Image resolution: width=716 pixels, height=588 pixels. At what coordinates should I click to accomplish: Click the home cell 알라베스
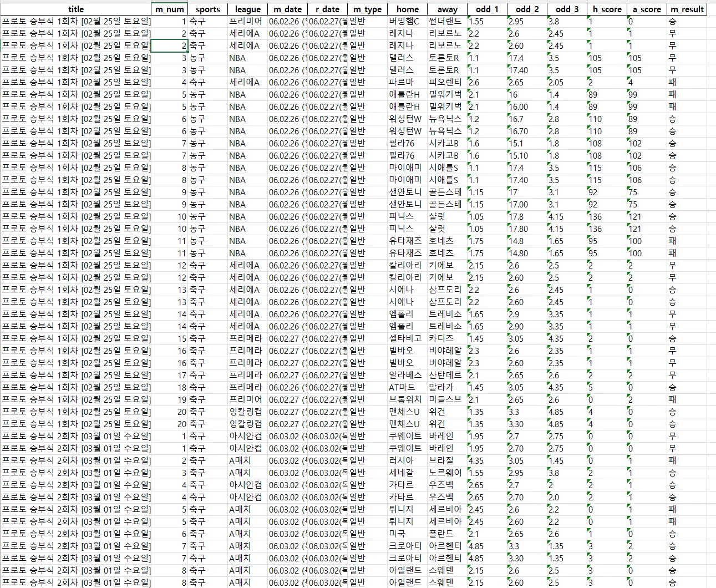pyautogui.click(x=407, y=375)
